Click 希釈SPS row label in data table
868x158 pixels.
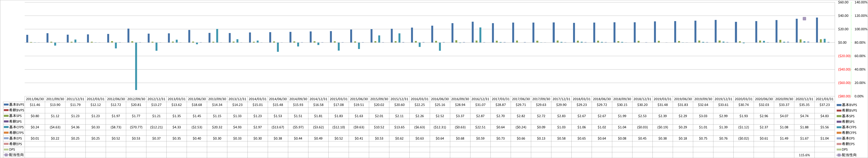tap(16, 122)
